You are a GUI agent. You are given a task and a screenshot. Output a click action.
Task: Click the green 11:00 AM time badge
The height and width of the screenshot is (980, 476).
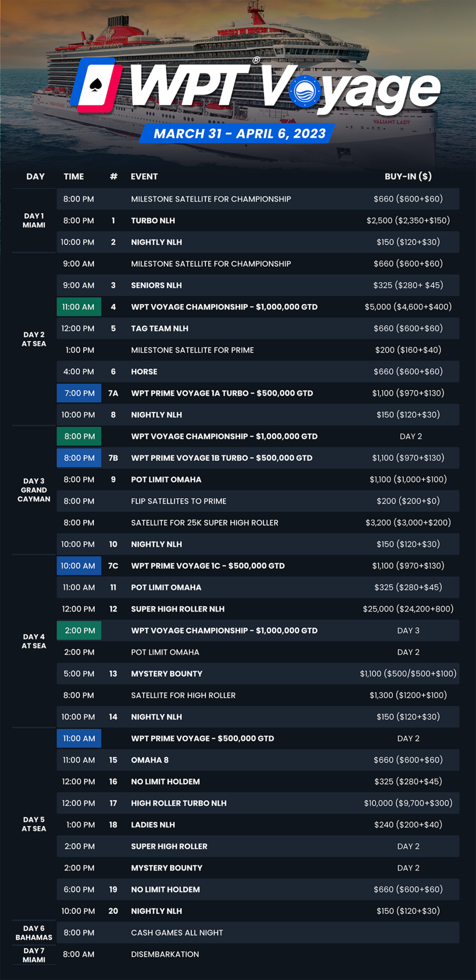(x=79, y=307)
